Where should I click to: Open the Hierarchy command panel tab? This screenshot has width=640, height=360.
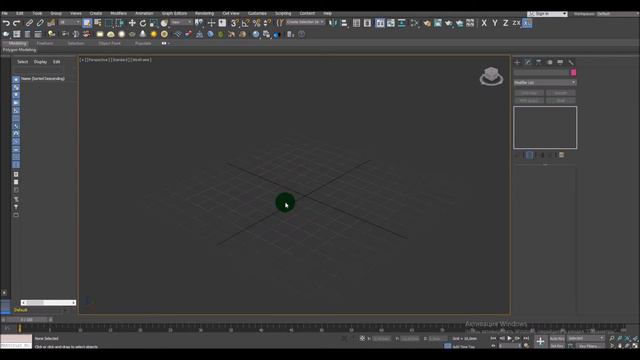pyautogui.click(x=539, y=62)
